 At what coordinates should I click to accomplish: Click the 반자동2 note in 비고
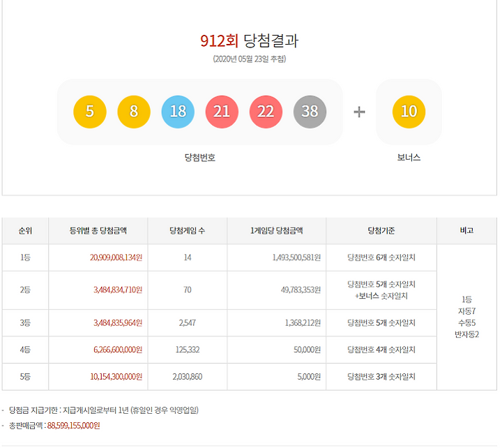tap(466, 335)
